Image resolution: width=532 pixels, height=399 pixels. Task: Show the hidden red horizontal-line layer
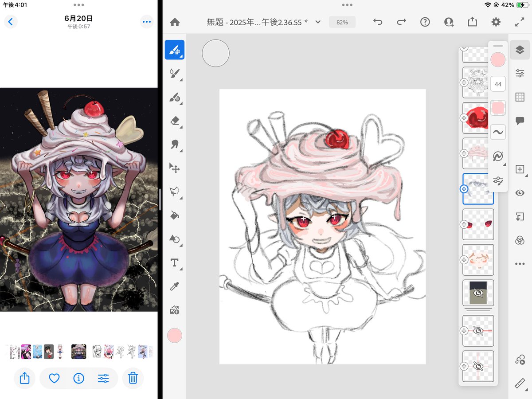pyautogui.click(x=478, y=330)
